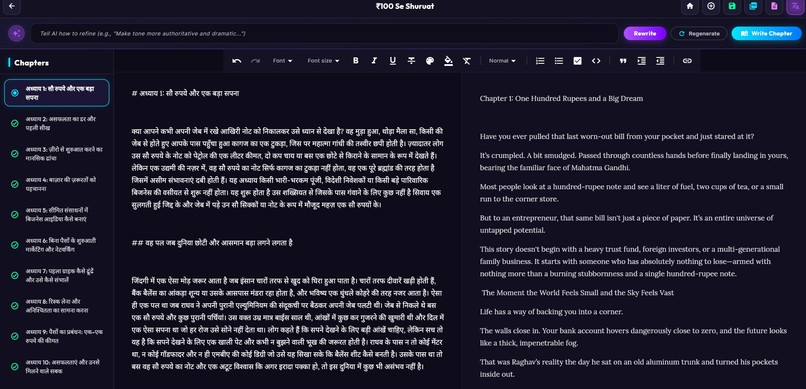Screen dimensions: 806x389
Task: Focus the AI refine instruction field
Action: [x=324, y=33]
